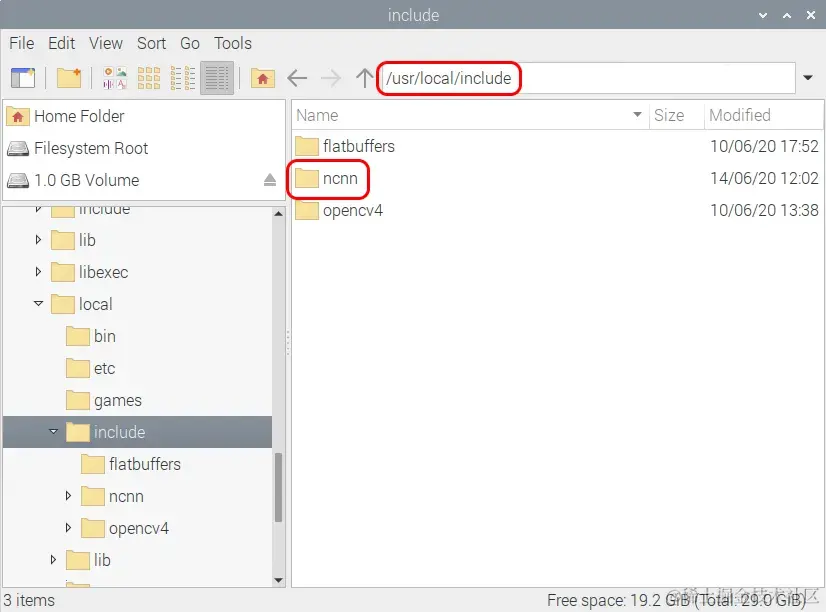The width and height of the screenshot is (826, 612).
Task: Expand the lib node below opencv4
Action: pyautogui.click(x=53, y=560)
